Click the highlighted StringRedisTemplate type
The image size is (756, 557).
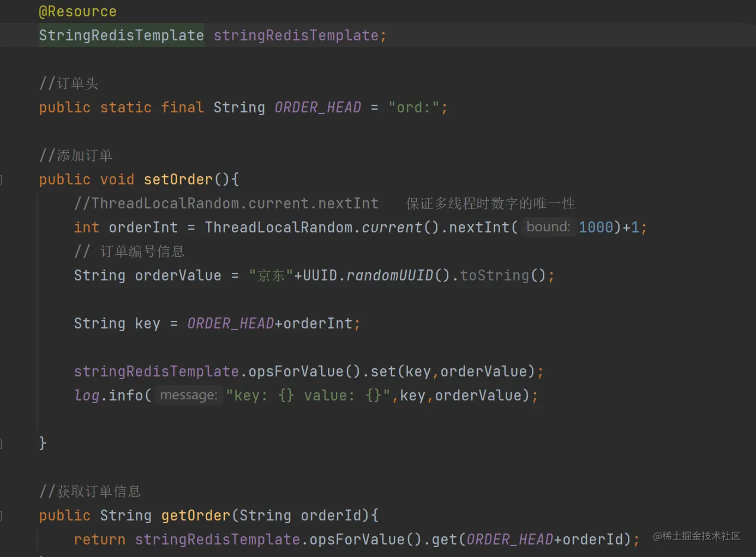[x=121, y=35]
